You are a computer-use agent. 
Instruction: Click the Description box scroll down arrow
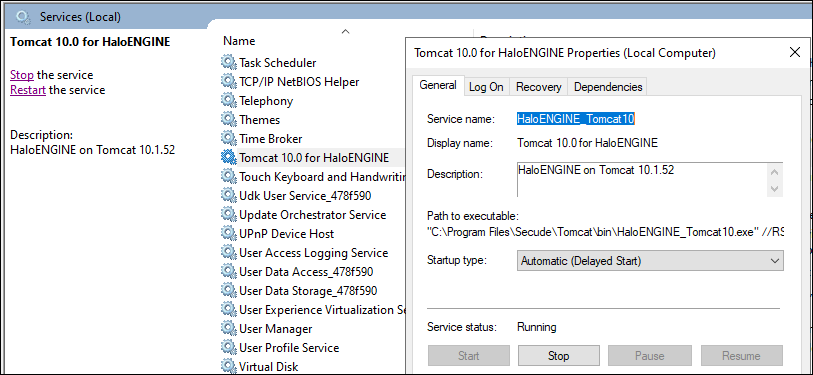point(775,189)
